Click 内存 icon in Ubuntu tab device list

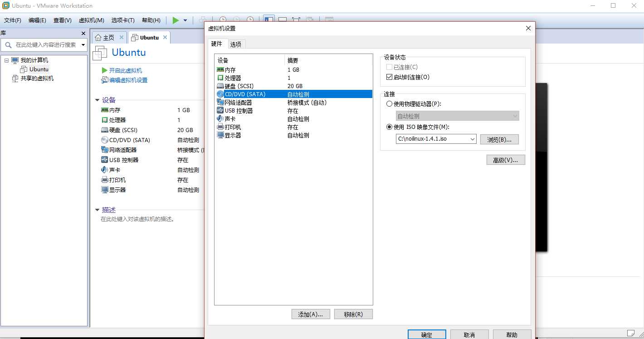pyautogui.click(x=105, y=110)
